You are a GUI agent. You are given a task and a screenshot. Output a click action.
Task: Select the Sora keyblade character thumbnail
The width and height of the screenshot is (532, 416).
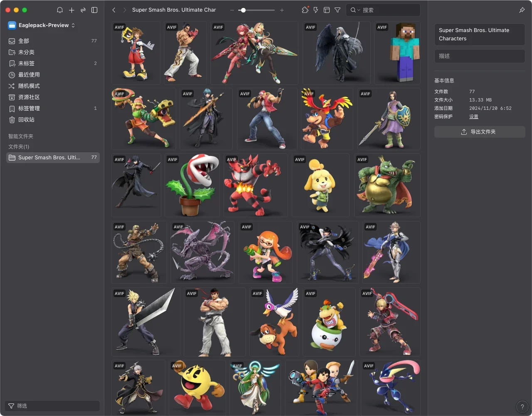136,53
